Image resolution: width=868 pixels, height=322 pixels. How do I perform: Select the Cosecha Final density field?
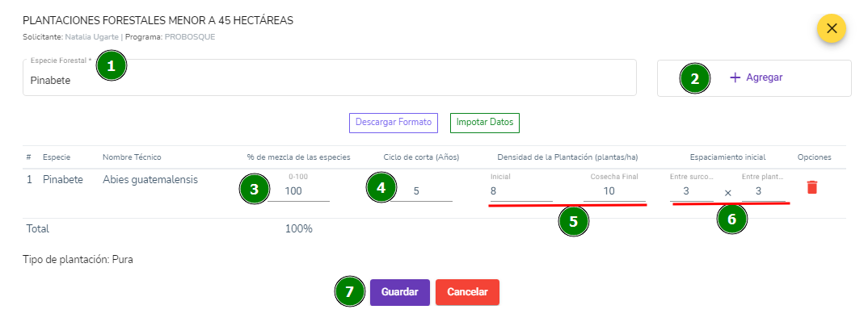(x=614, y=191)
